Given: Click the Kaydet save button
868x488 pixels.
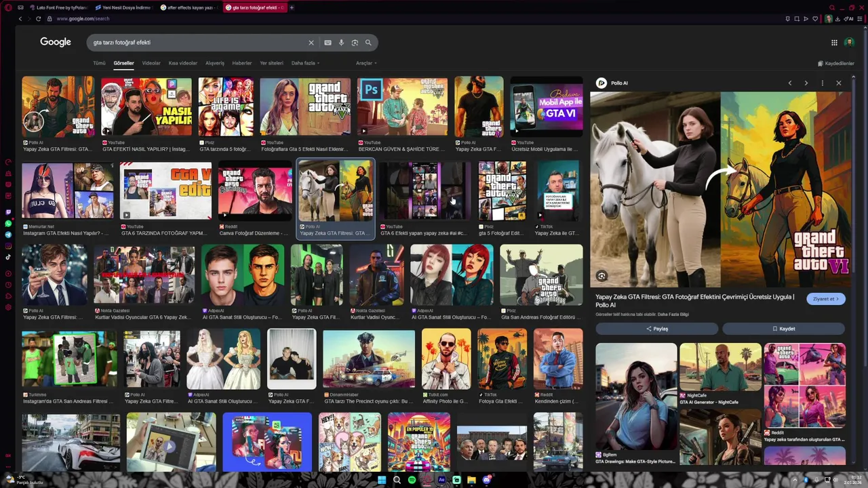Looking at the screenshot, I should 783,329.
